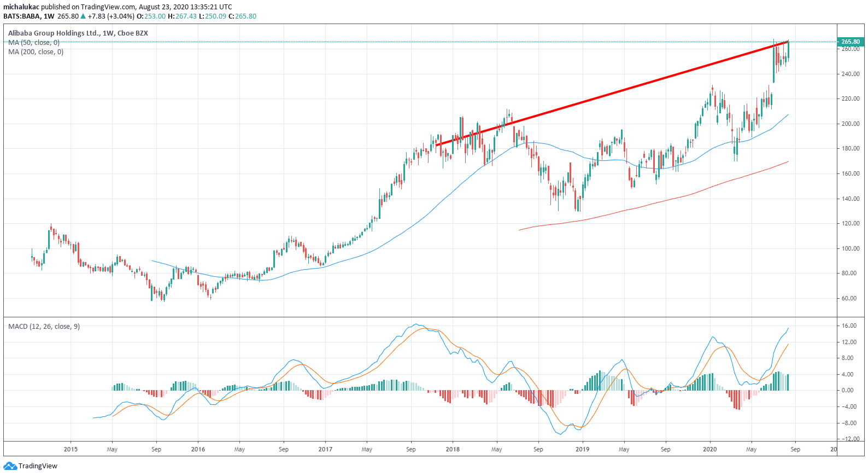
Task: Click the L:250.09 low value
Action: [x=212, y=16]
